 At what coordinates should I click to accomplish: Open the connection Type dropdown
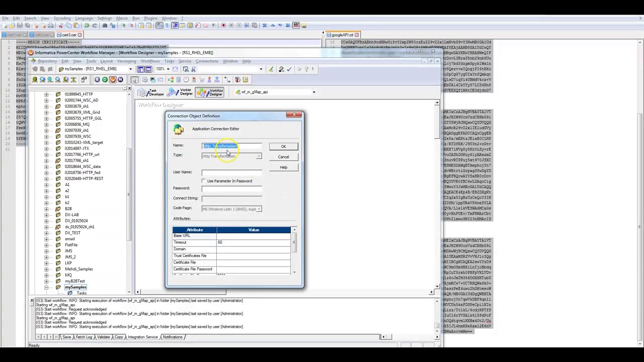tap(258, 156)
